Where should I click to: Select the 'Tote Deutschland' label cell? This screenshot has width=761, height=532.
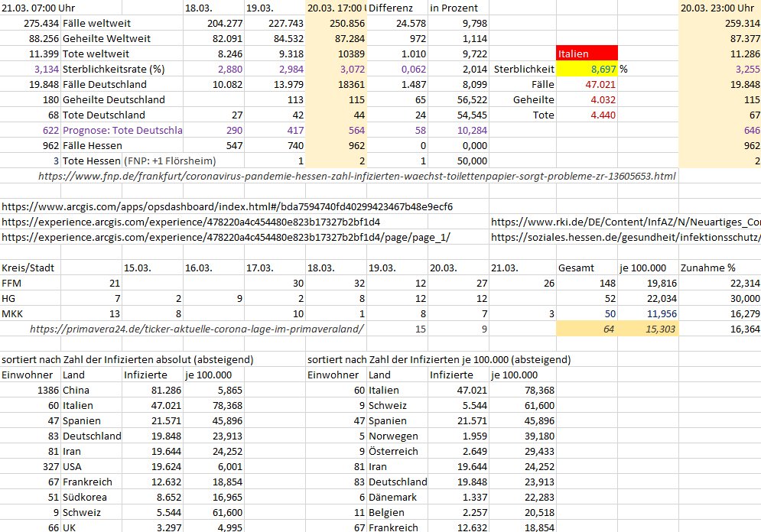tap(122, 115)
